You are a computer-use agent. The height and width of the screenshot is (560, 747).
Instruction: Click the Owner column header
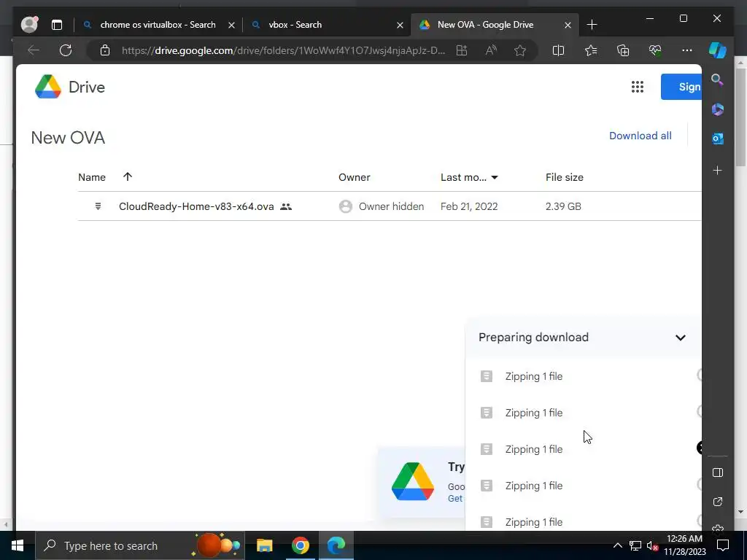354,177
